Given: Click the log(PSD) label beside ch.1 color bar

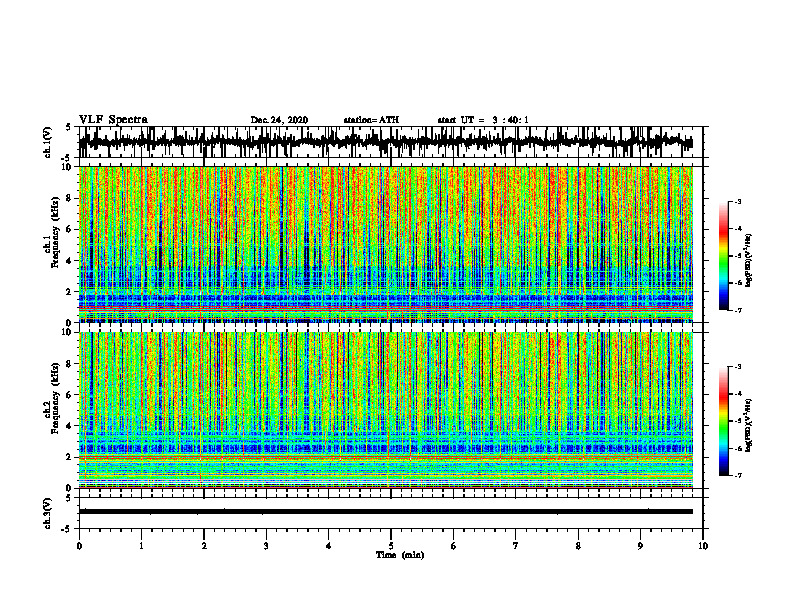Looking at the screenshot, I should pos(749,261).
